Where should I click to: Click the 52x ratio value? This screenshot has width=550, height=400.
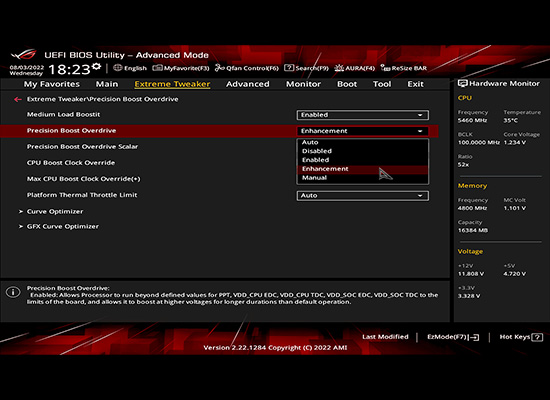point(463,165)
